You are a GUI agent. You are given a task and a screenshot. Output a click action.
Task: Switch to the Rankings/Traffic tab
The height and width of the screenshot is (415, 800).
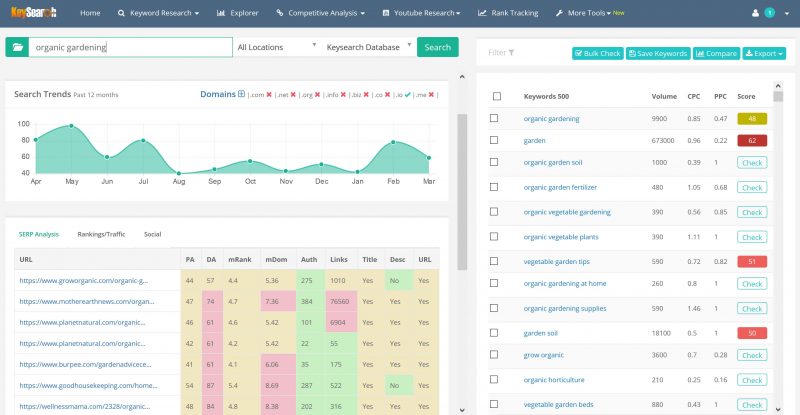pos(101,234)
